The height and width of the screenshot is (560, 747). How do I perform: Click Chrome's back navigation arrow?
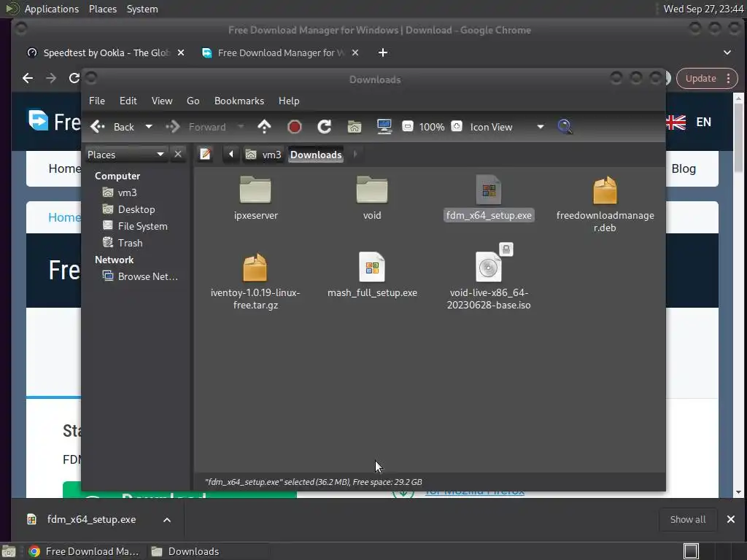[x=28, y=78]
